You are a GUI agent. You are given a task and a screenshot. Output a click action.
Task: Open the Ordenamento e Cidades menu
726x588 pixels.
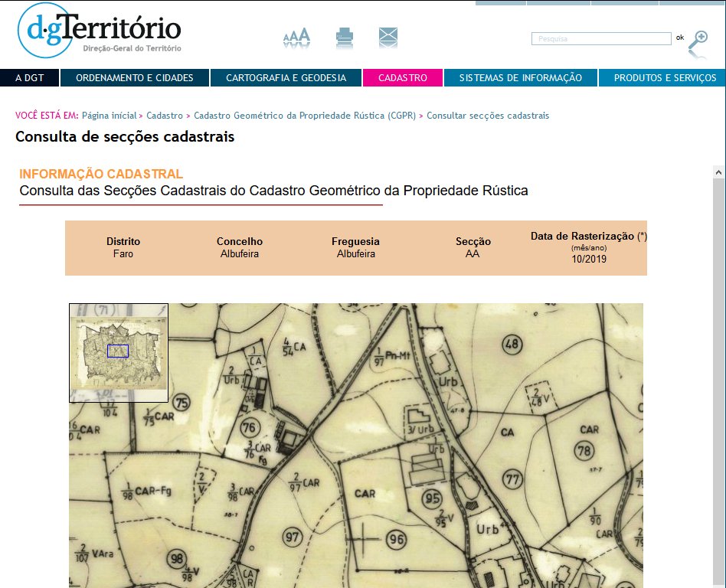(x=134, y=78)
